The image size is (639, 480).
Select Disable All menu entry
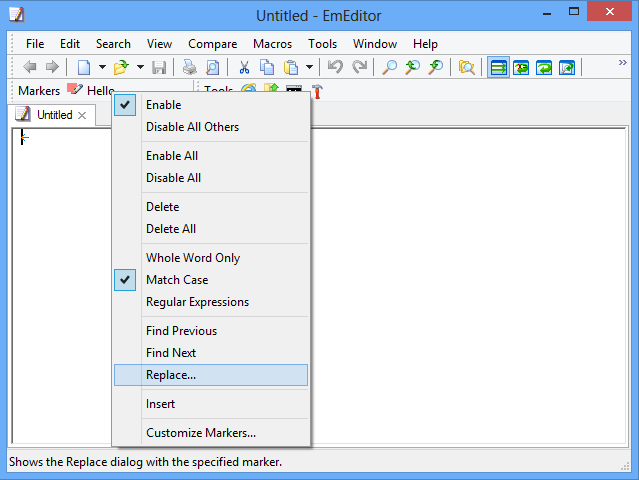(x=211, y=178)
